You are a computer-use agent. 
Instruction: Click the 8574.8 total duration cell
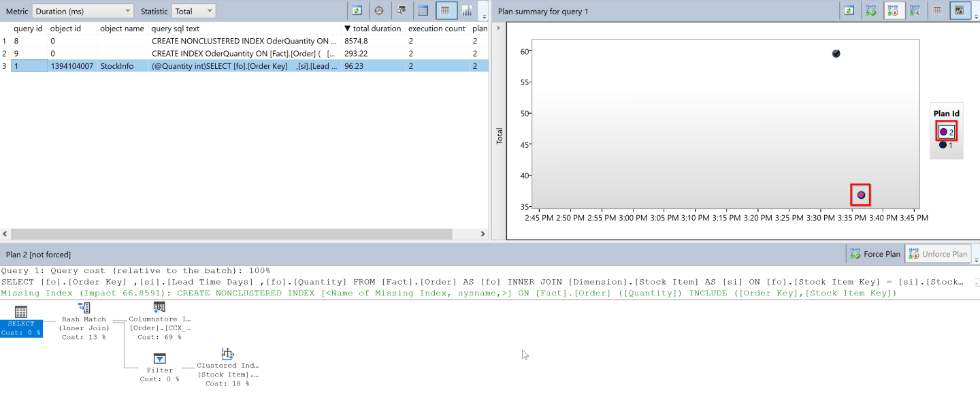coord(374,41)
